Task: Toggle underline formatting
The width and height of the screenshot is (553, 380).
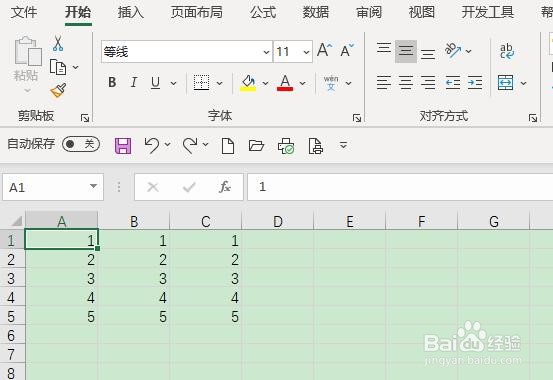Action: tap(155, 83)
